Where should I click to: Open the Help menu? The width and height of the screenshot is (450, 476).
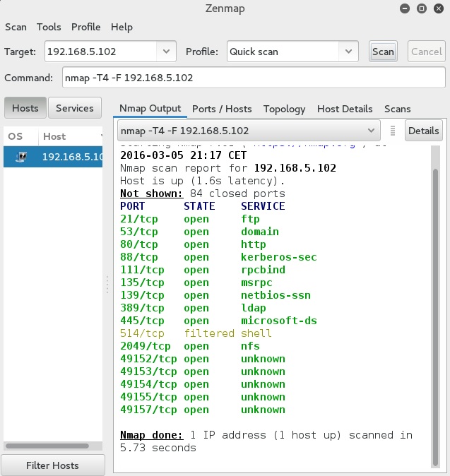[122, 27]
